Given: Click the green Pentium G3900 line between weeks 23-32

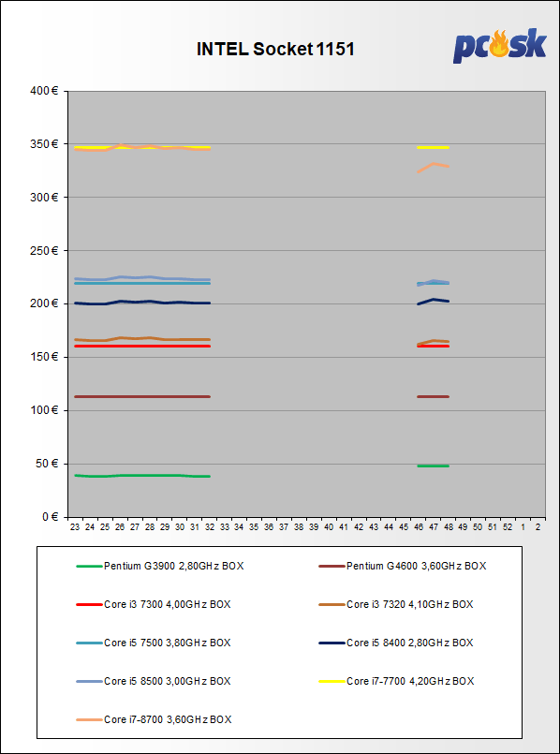Looking at the screenshot, I should click(142, 476).
